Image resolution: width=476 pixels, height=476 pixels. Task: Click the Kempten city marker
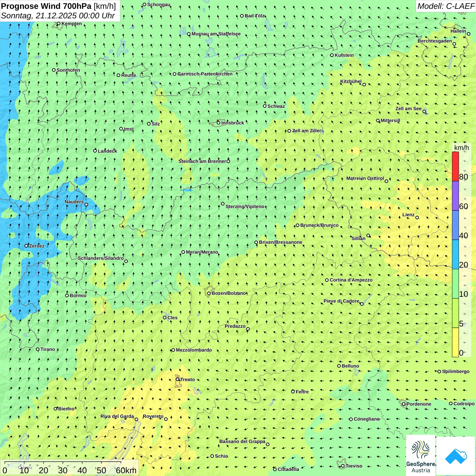[x=58, y=24]
